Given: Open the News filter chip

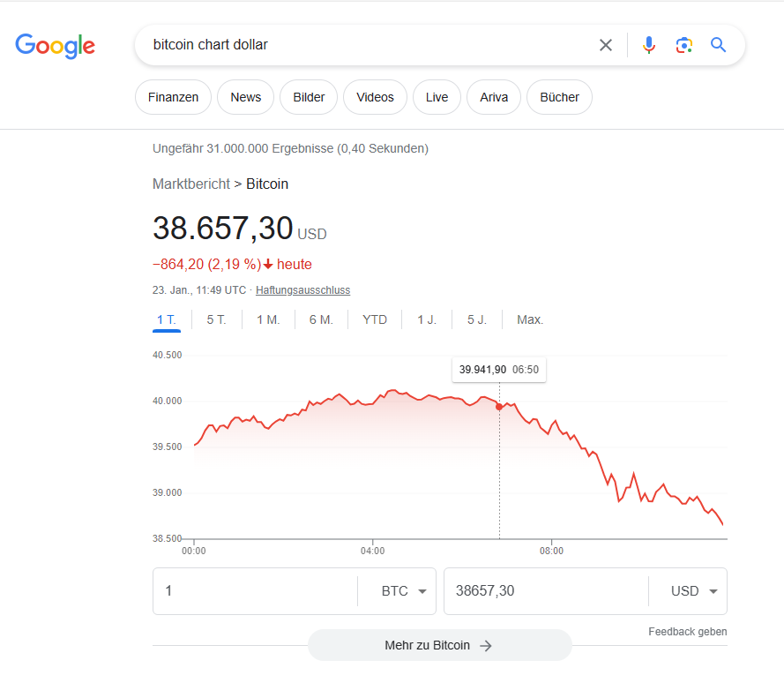Looking at the screenshot, I should tap(245, 97).
